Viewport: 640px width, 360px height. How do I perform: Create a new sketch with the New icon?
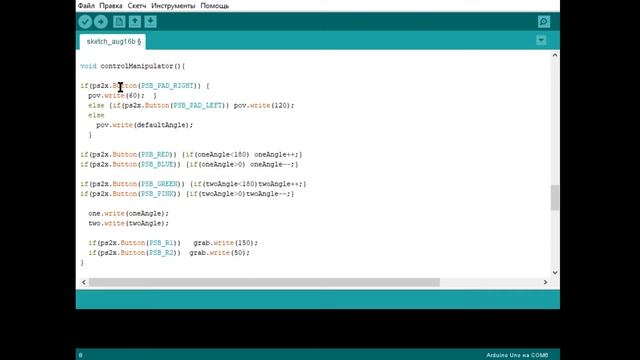119,22
